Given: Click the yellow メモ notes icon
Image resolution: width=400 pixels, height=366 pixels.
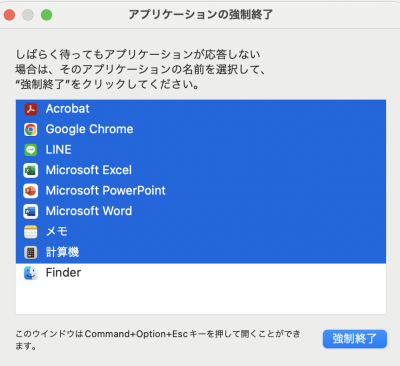Looking at the screenshot, I should (31, 232).
